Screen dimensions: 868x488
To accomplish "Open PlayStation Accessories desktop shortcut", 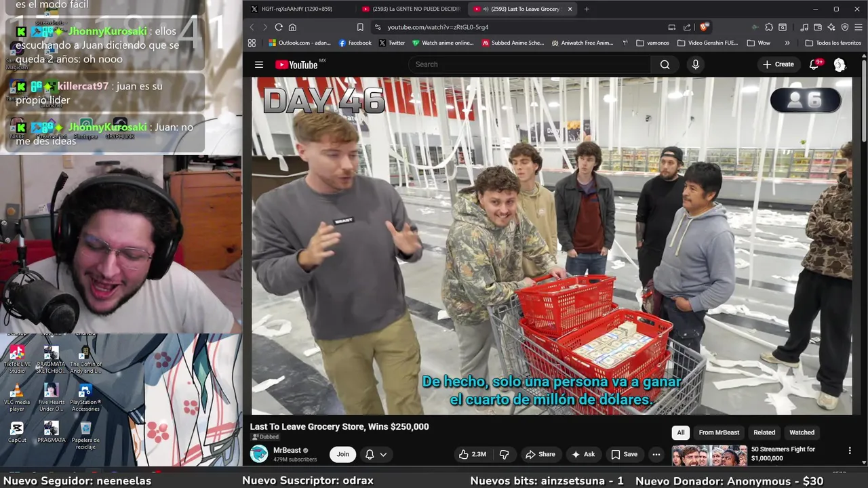I will [85, 397].
